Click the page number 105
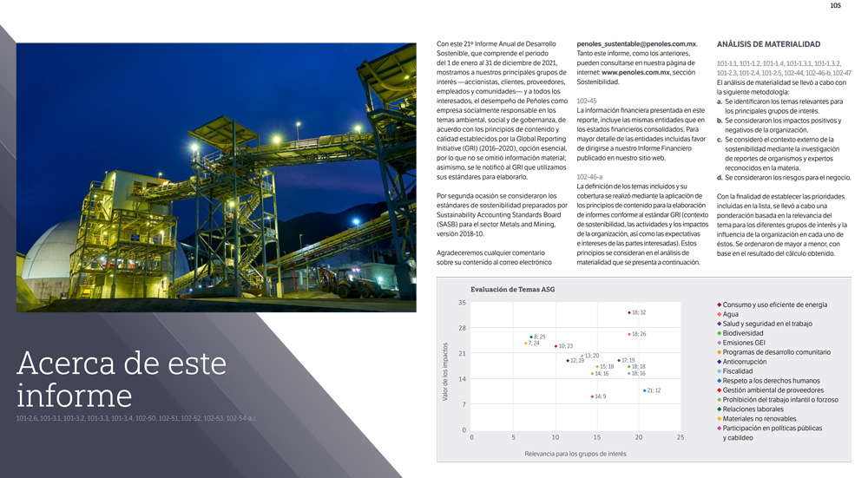868x478 pixels. (835, 5)
